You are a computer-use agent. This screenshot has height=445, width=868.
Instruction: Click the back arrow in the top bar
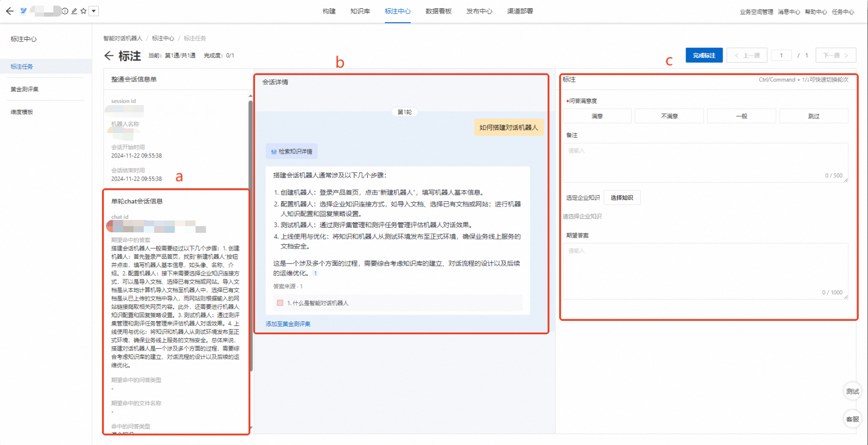point(10,11)
